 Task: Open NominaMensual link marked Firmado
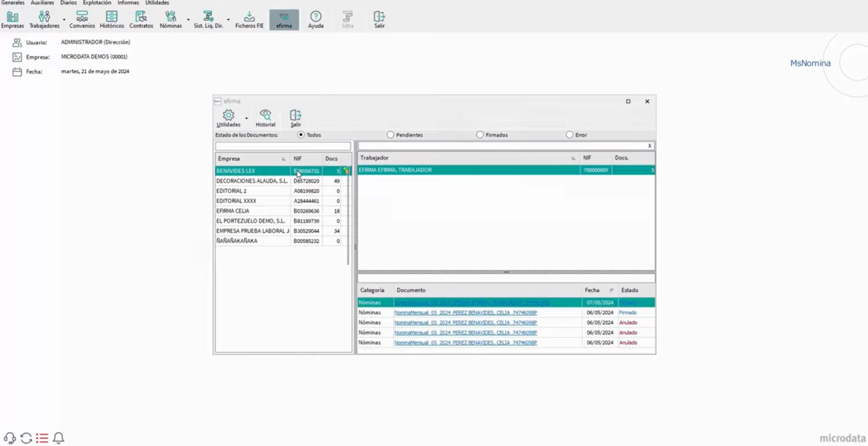tap(465, 312)
